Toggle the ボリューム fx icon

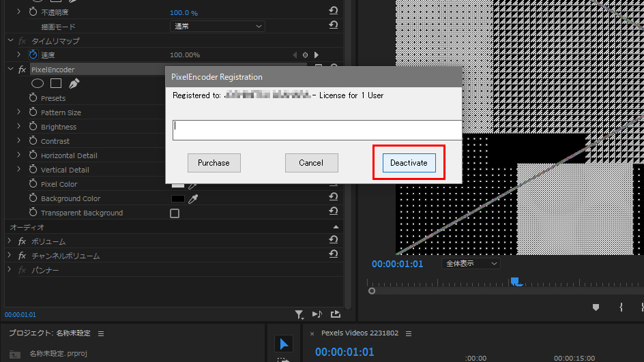tap(23, 241)
